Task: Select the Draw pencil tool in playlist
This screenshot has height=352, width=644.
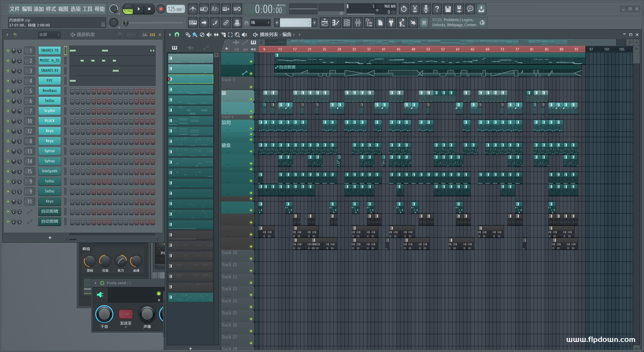Action: (188, 35)
